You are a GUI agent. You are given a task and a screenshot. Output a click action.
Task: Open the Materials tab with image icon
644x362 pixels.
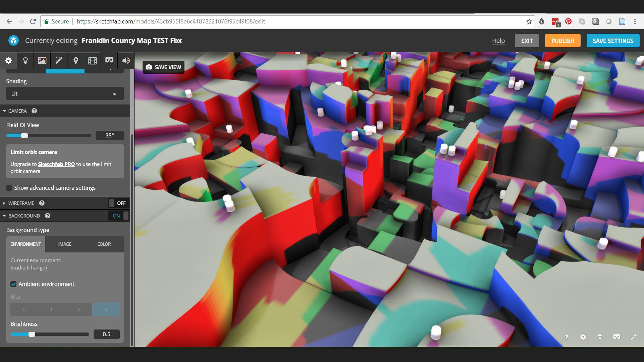coord(42,61)
